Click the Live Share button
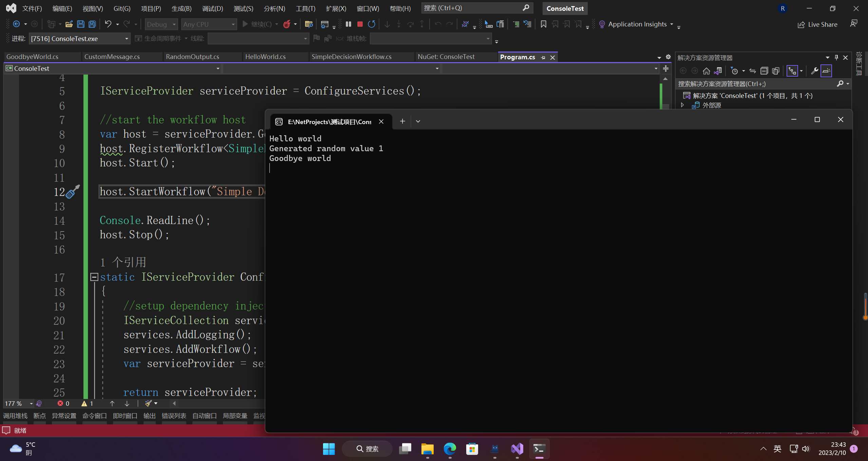Image resolution: width=868 pixels, height=461 pixels. tap(817, 24)
